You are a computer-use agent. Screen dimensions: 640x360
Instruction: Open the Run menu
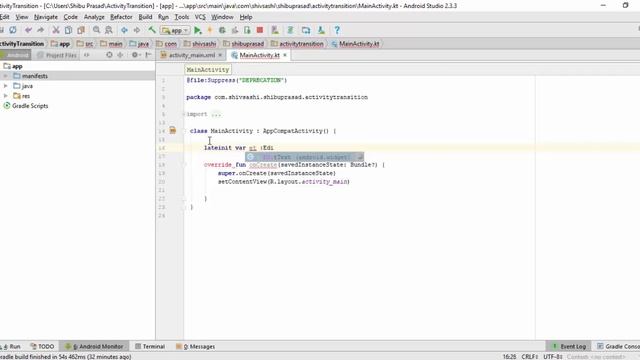coord(163,17)
